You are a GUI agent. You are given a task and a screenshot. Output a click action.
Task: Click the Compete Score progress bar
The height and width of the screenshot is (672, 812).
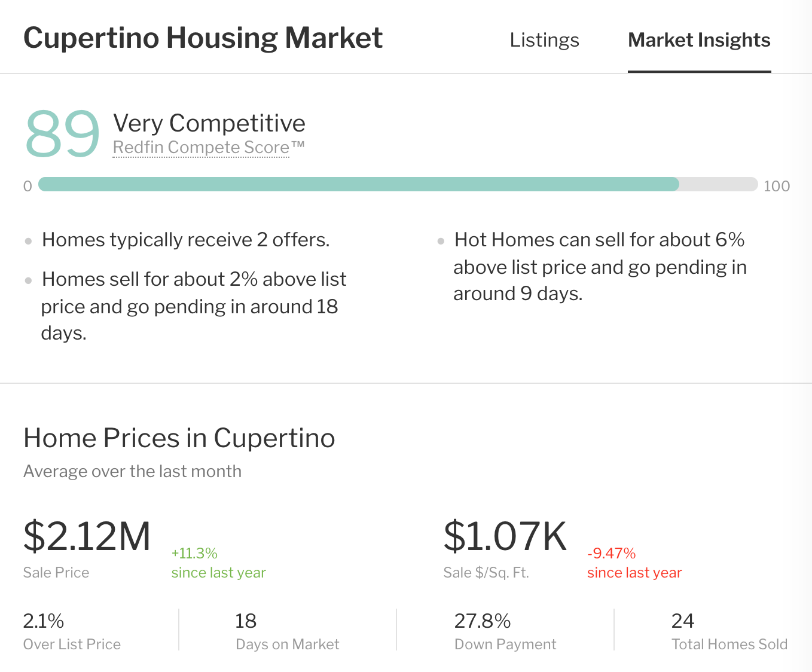coord(398,184)
